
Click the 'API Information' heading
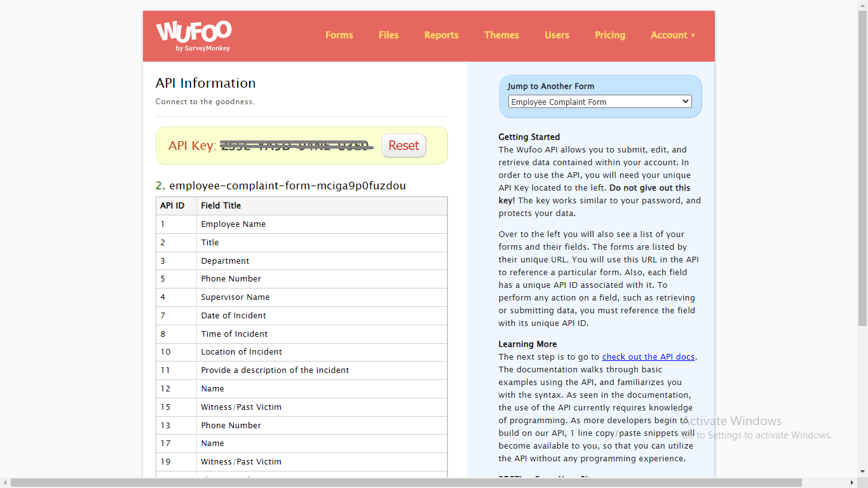pos(206,83)
